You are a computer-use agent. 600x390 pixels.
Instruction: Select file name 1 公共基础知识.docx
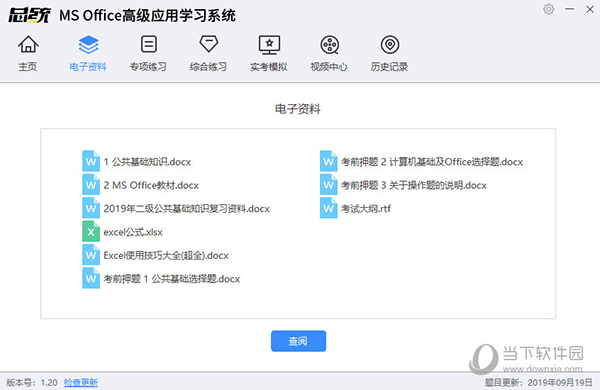[147, 162]
